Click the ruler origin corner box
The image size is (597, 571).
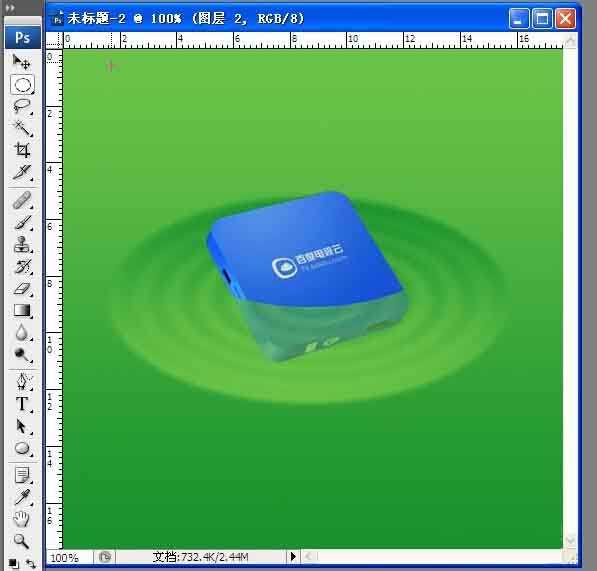(54, 40)
